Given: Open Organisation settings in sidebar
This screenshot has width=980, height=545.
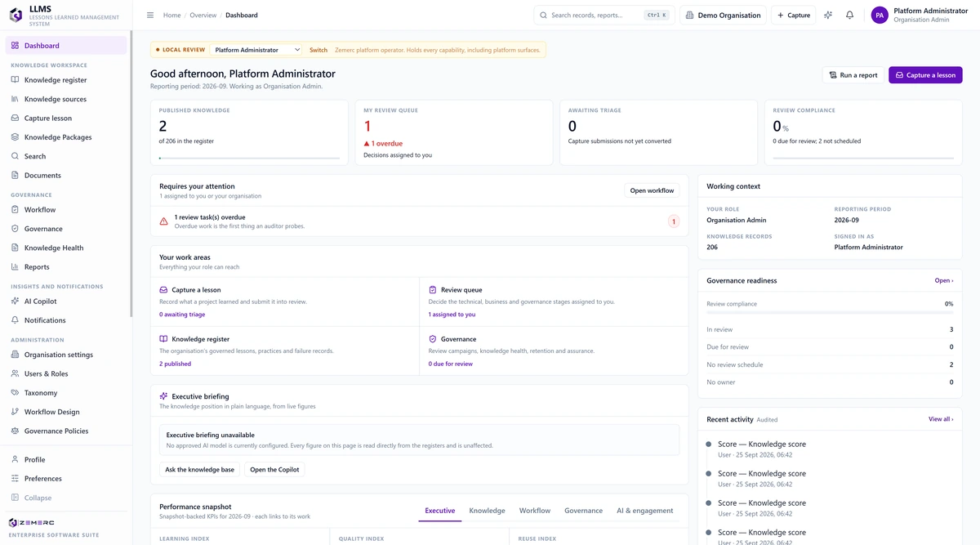Looking at the screenshot, I should pyautogui.click(x=65, y=355).
